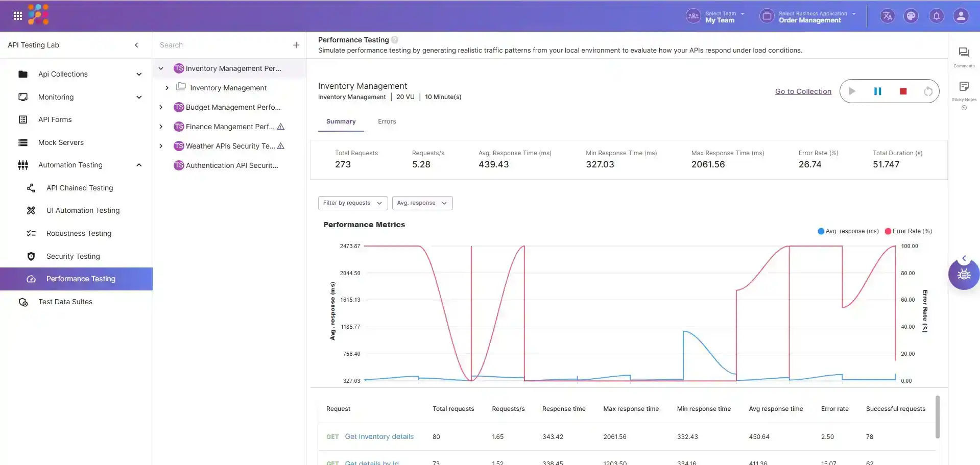Image resolution: width=980 pixels, height=465 pixels.
Task: Collapse the Automation Testing menu section
Action: [x=139, y=165]
